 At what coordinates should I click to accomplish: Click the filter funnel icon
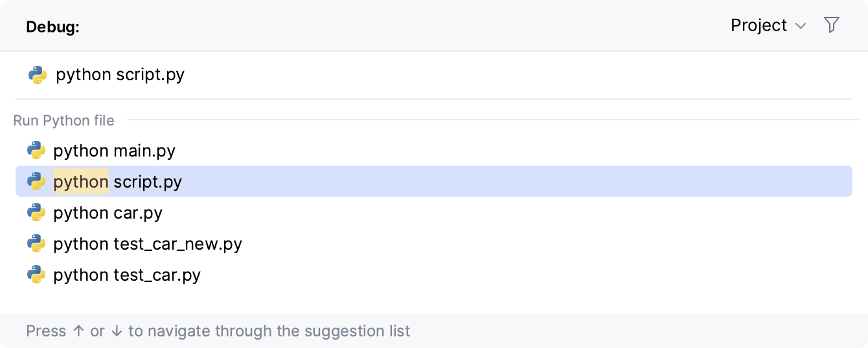coord(831,25)
